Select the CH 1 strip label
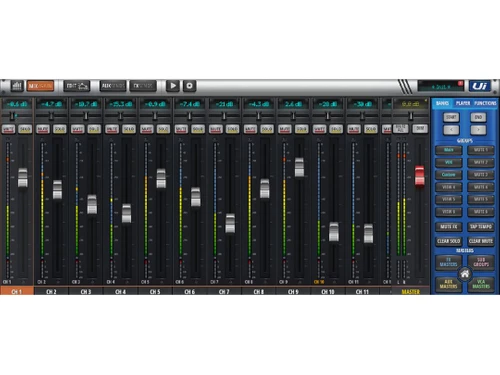This screenshot has width=500, height=375. tap(17, 291)
